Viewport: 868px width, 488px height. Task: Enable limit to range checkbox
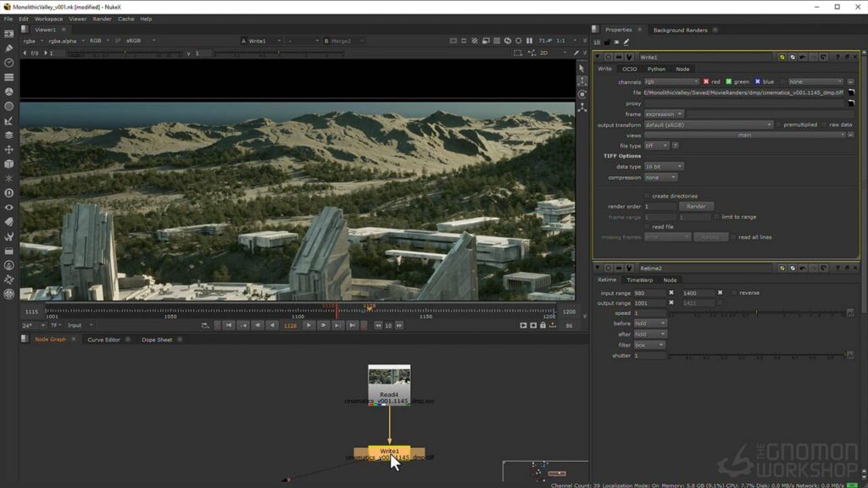tap(717, 217)
